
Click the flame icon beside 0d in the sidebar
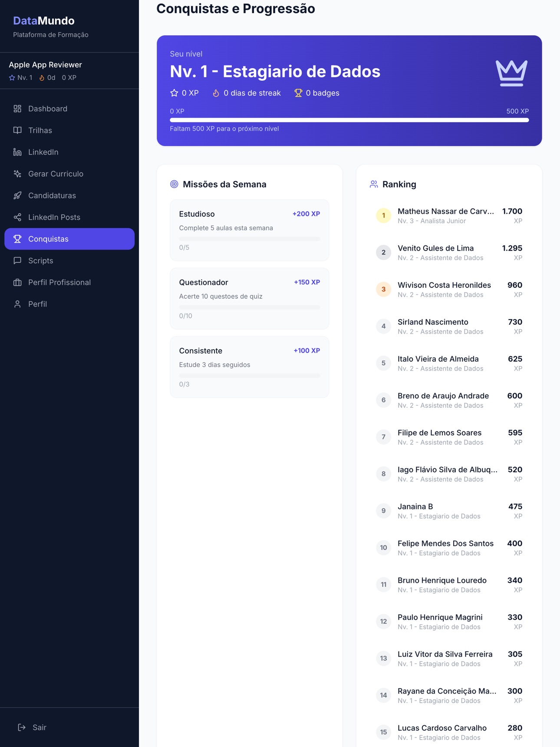[42, 78]
